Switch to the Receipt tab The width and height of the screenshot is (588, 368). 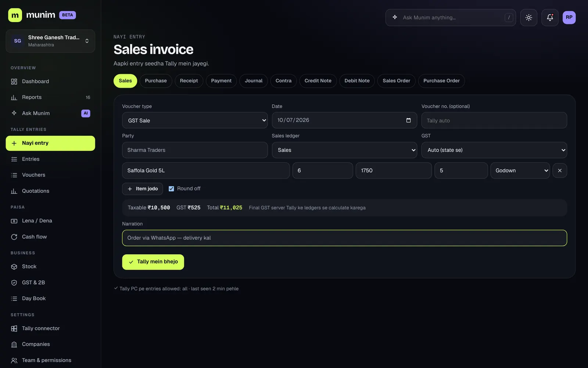click(189, 81)
